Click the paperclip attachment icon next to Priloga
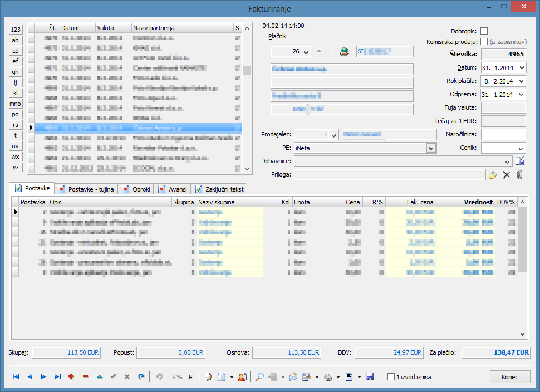 click(x=520, y=175)
